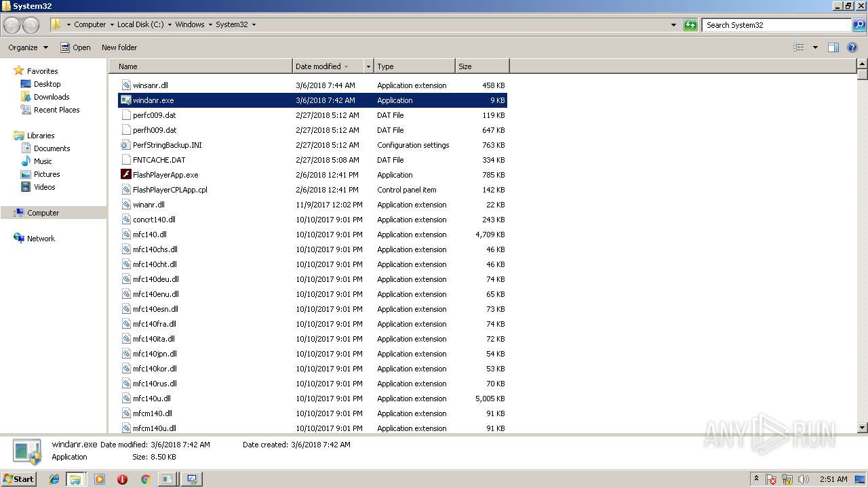Expand the Computer breadcrumb arrow
868x488 pixels.
click(112, 25)
